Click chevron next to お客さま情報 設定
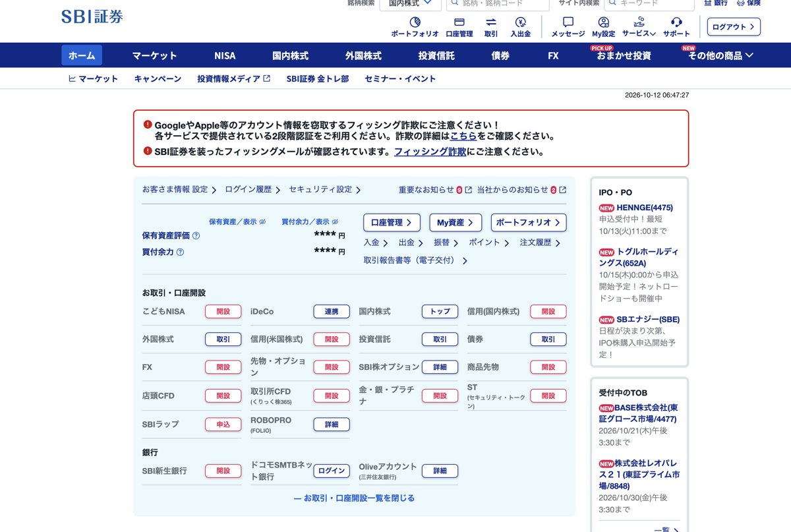Viewport: 791px width, 532px height. pos(214,190)
